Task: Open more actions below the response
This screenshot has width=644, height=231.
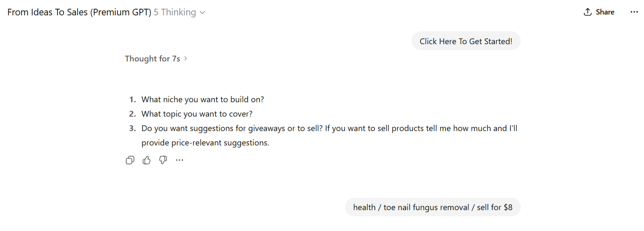Action: 179,160
